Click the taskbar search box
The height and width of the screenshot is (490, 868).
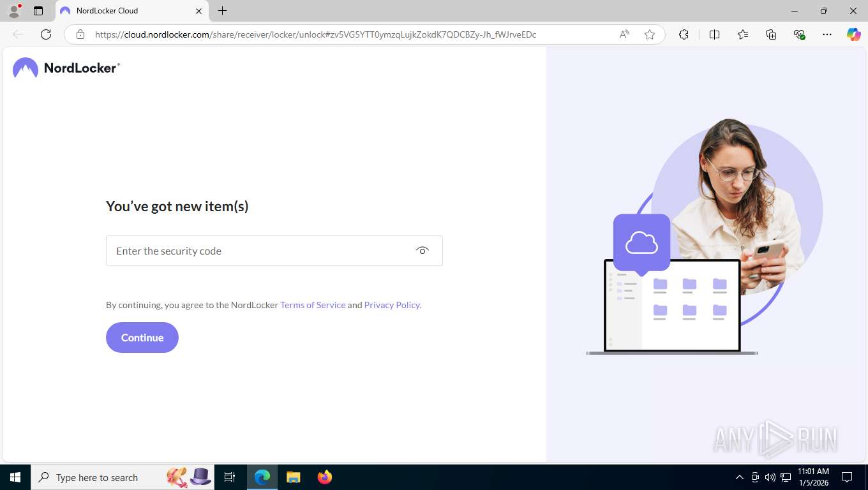tap(123, 477)
